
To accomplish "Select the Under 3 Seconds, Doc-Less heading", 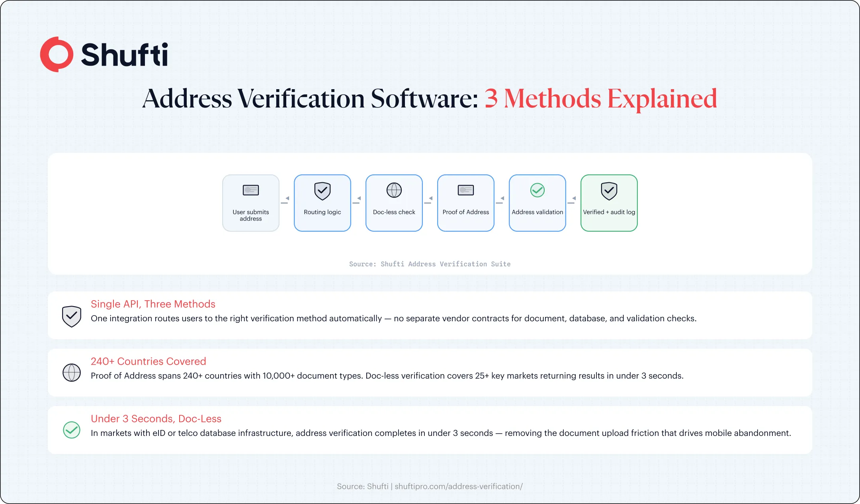I will point(156,419).
